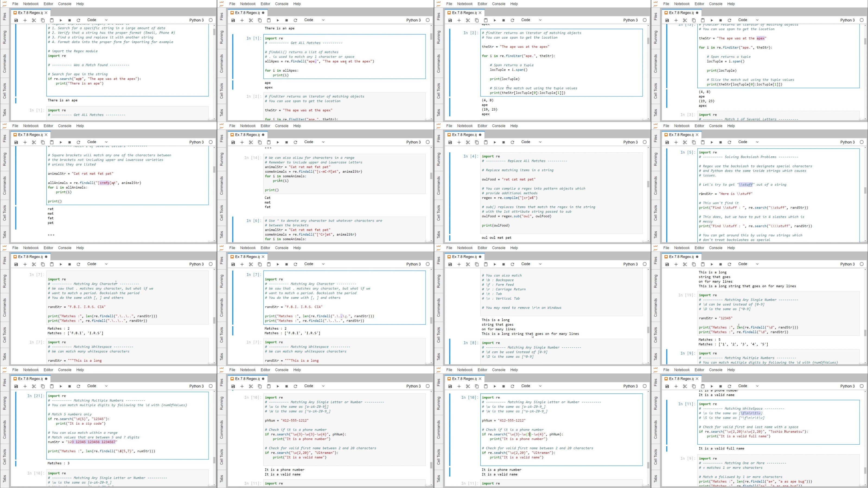The width and height of the screenshot is (868, 488).
Task: Run cell in Replace All Matches notebook
Action: pyautogui.click(x=495, y=142)
